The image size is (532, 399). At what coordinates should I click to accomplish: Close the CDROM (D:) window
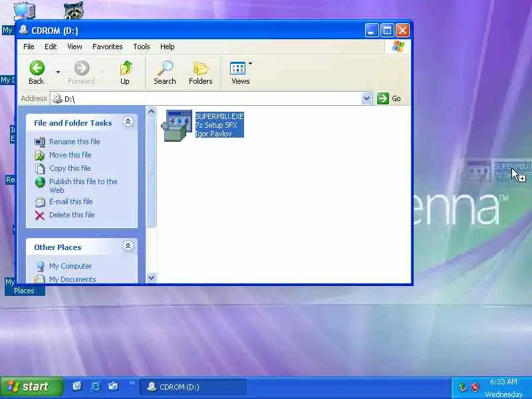pyautogui.click(x=403, y=31)
